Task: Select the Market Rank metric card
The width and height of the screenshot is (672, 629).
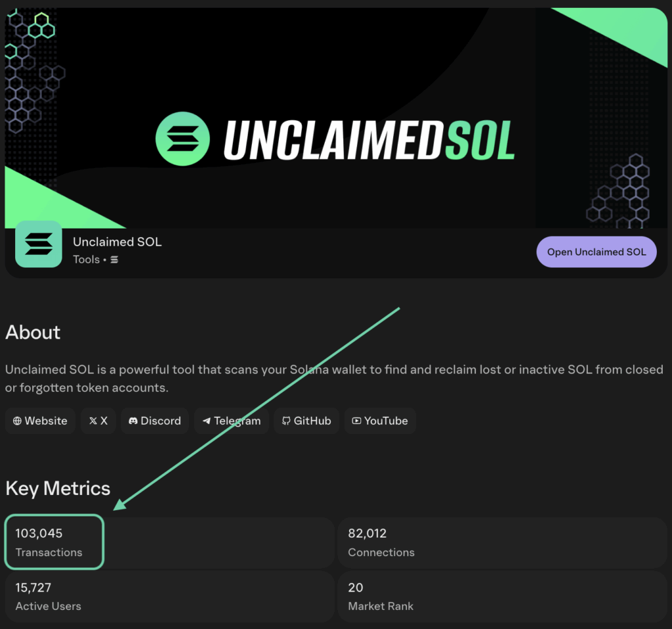Action: pos(502,596)
